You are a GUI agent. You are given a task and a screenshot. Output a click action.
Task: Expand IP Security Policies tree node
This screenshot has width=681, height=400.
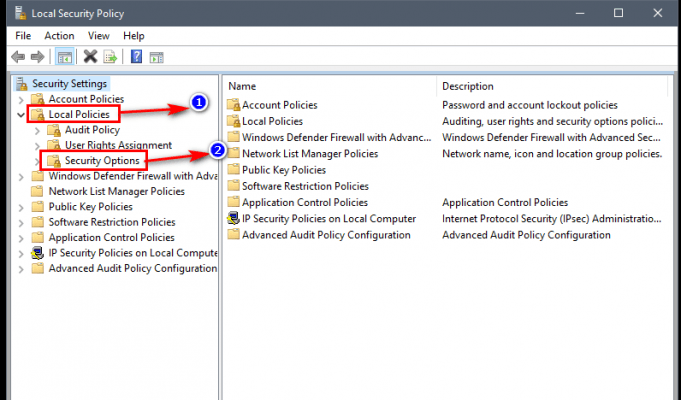point(21,254)
